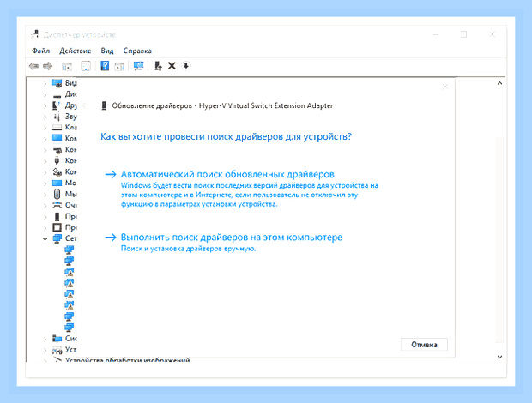Open the Properties toolbar icon
Screen dimensions: 532x403
[86, 66]
